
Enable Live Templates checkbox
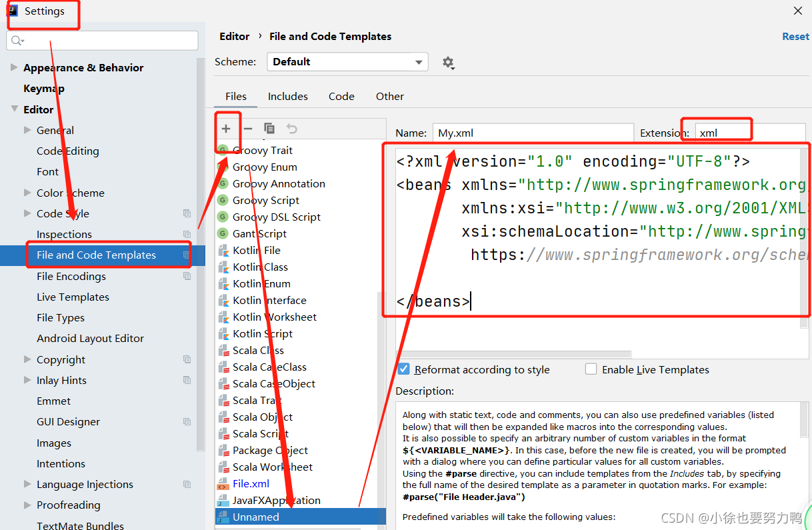tap(591, 369)
